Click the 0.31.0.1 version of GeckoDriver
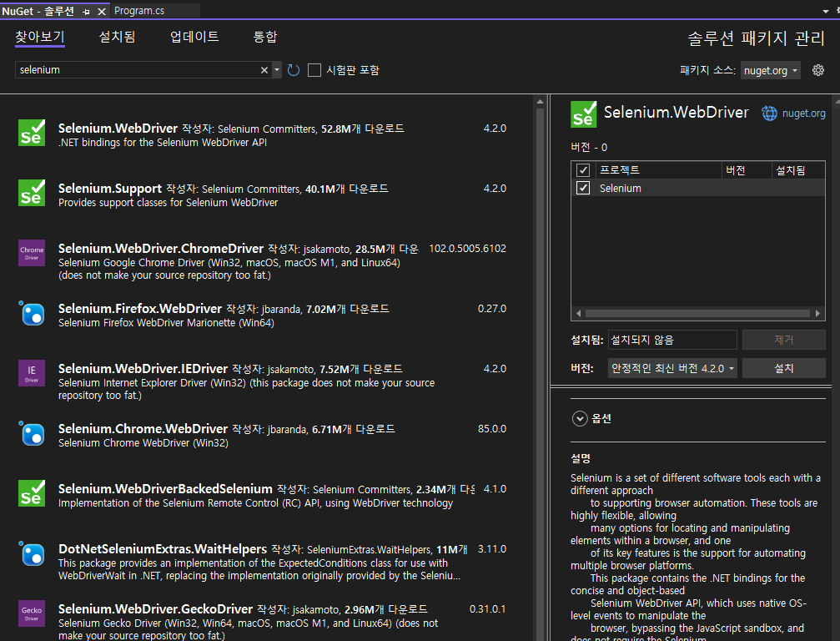Image resolution: width=840 pixels, height=641 pixels. tap(487, 608)
